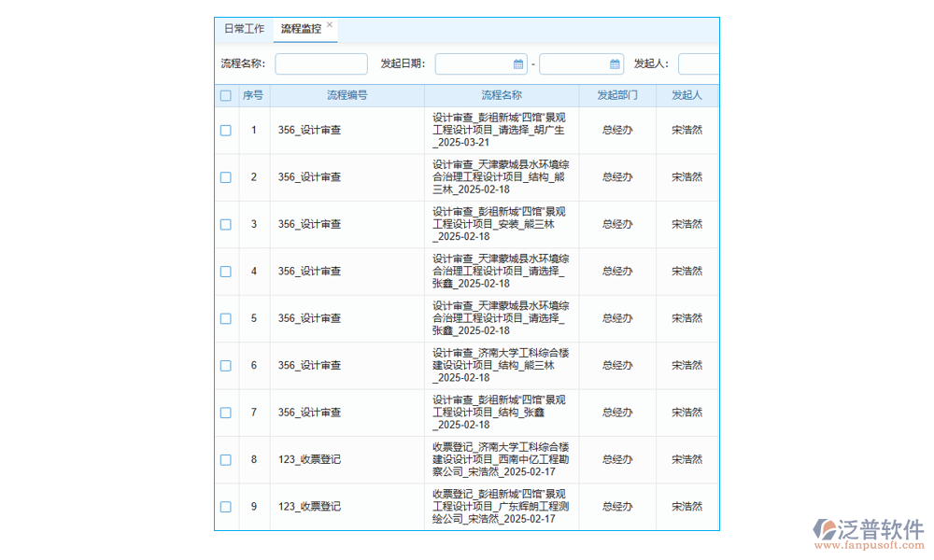Select the 流程监控 tab

(299, 28)
